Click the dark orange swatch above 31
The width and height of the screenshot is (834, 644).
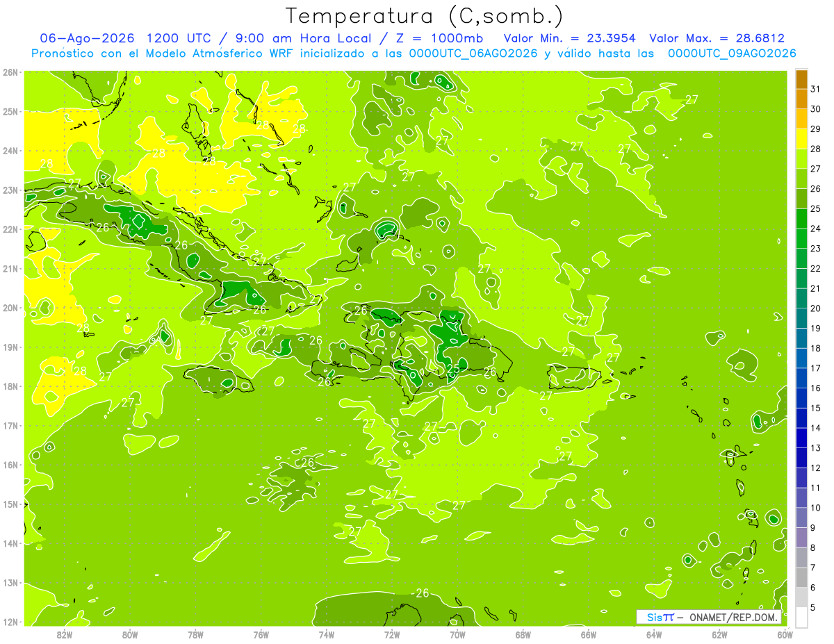(801, 79)
